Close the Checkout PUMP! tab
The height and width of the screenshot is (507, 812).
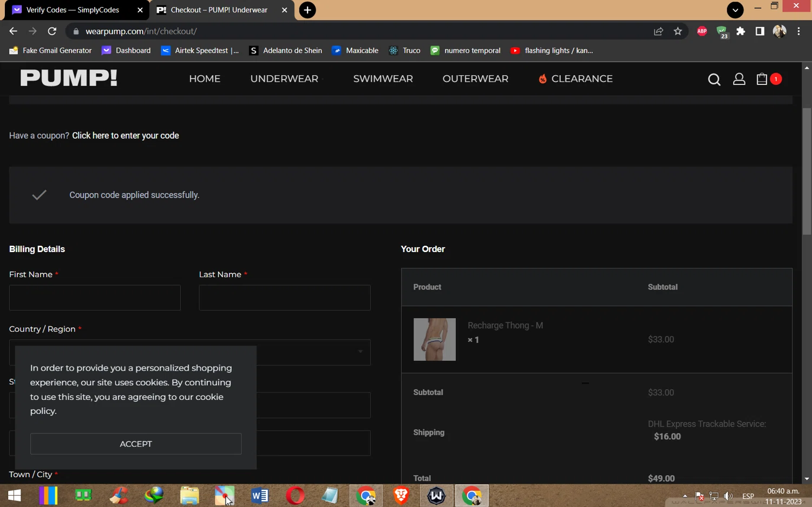click(284, 10)
